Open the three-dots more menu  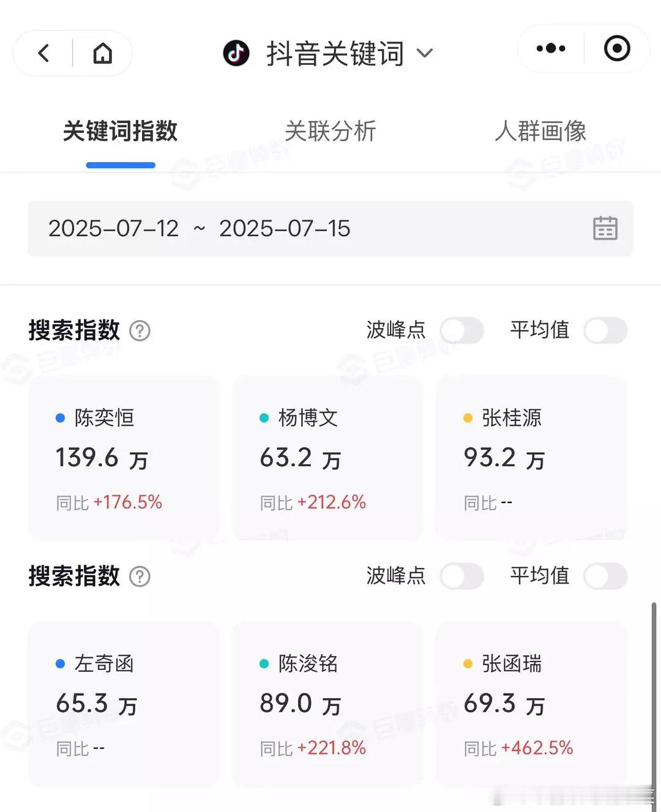pyautogui.click(x=551, y=48)
